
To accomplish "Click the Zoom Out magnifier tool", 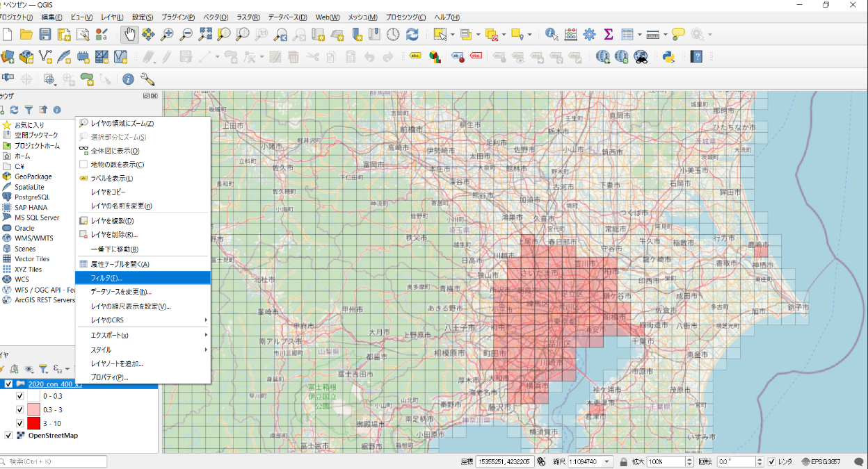I will click(x=186, y=34).
